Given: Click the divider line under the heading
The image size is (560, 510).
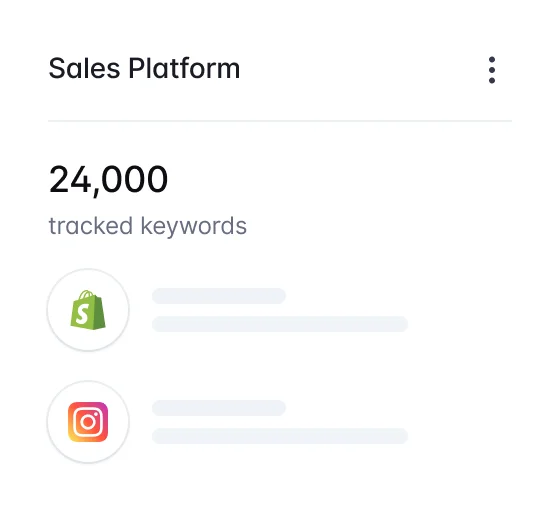Looking at the screenshot, I should coord(280,121).
